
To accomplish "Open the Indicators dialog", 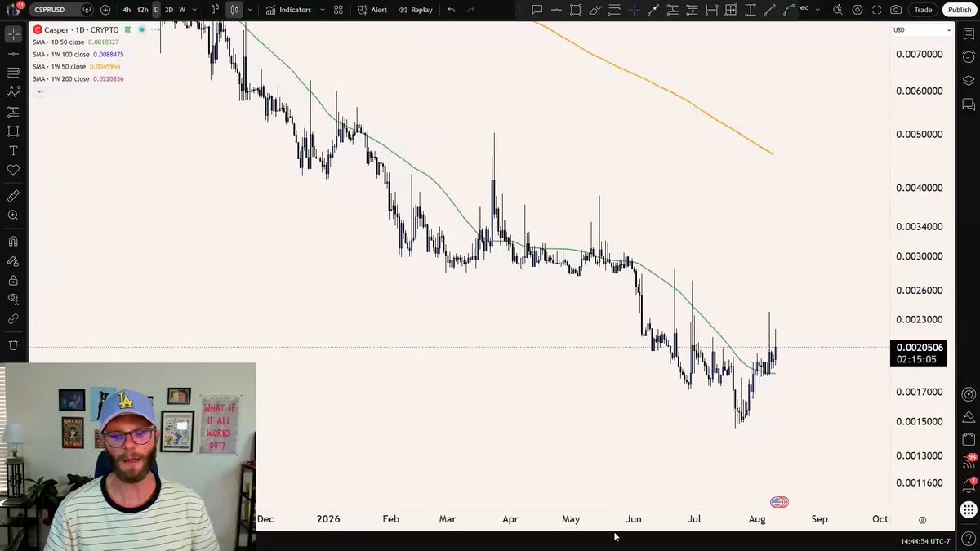I will [x=288, y=10].
